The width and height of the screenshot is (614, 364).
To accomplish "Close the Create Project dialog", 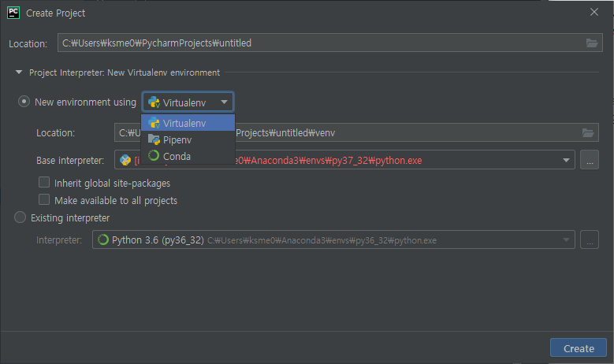I will pyautogui.click(x=594, y=12).
